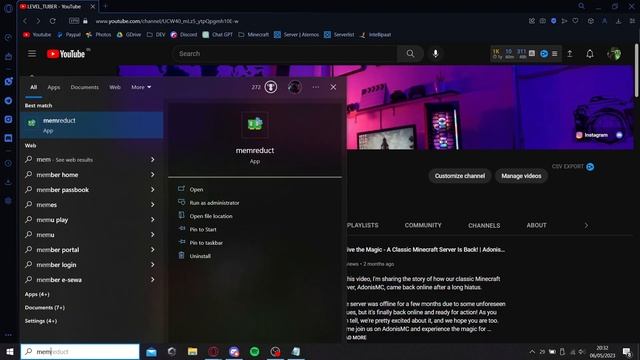The image size is (640, 360).
Task: Expand arrow for 'member portal' suggestion
Action: coord(153,250)
